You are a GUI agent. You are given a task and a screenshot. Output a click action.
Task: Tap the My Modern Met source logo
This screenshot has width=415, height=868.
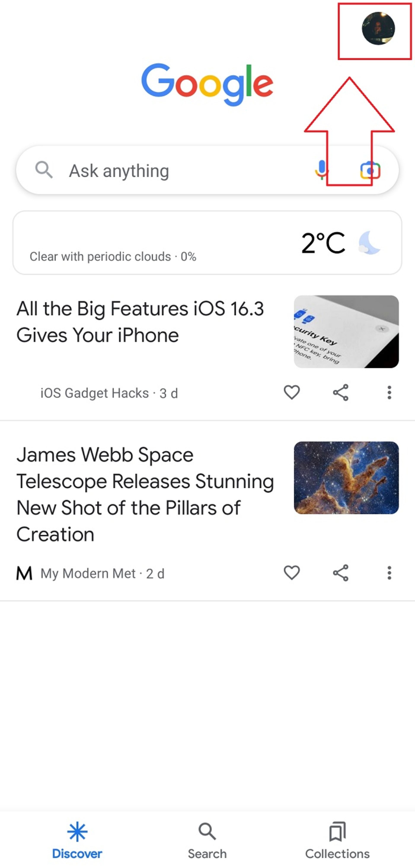pos(24,573)
